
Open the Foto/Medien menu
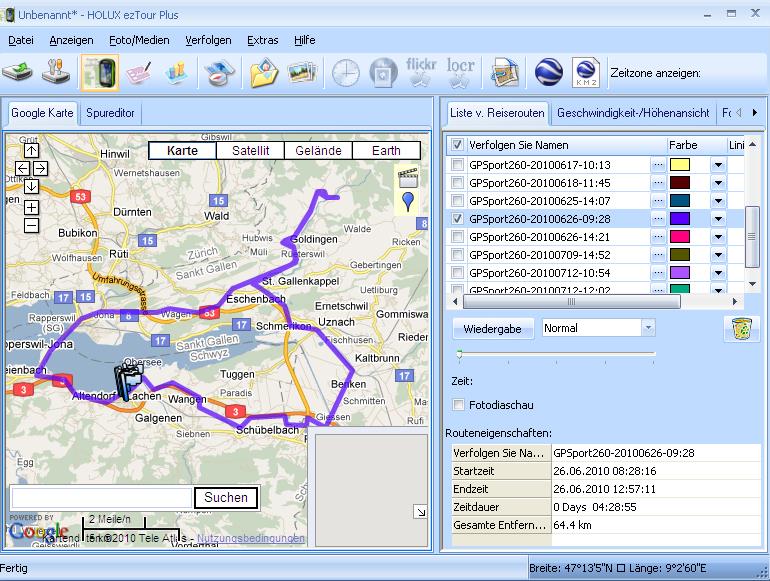(139, 40)
